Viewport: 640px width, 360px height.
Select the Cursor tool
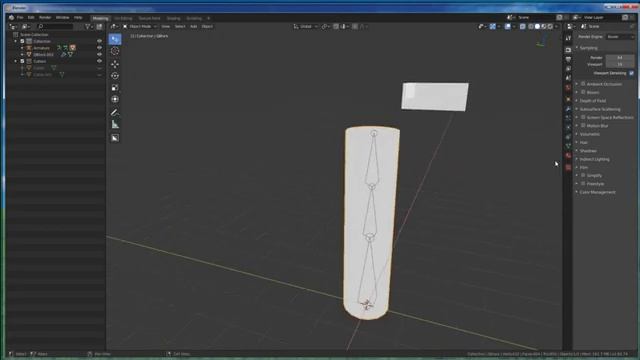115,51
